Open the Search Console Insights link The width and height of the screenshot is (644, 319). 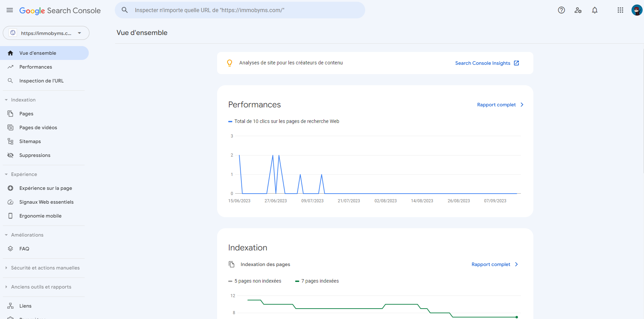(x=487, y=63)
